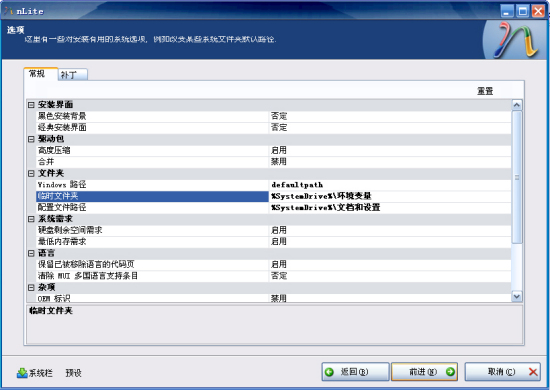The width and height of the screenshot is (550, 390).
Task: Collapse the 驱动包 group
Action: (31, 139)
